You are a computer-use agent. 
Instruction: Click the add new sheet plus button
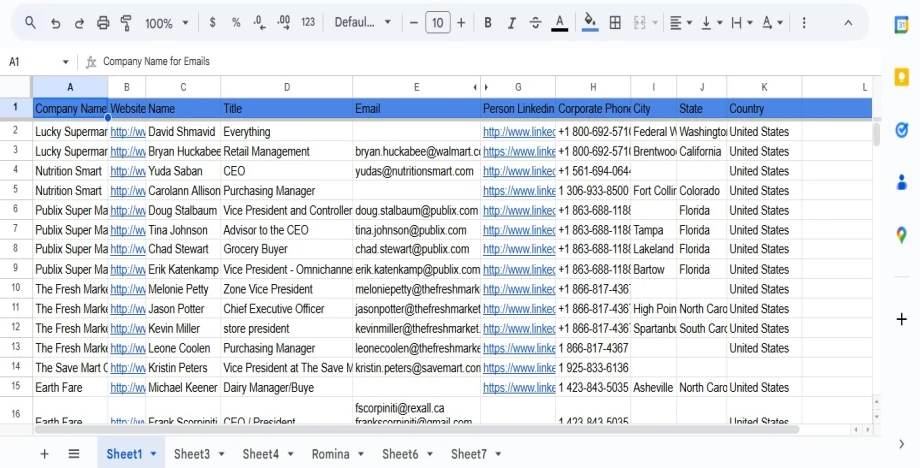click(44, 454)
